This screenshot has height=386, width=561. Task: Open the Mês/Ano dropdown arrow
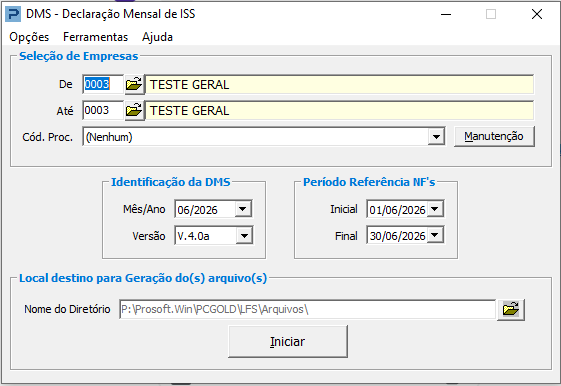click(243, 209)
